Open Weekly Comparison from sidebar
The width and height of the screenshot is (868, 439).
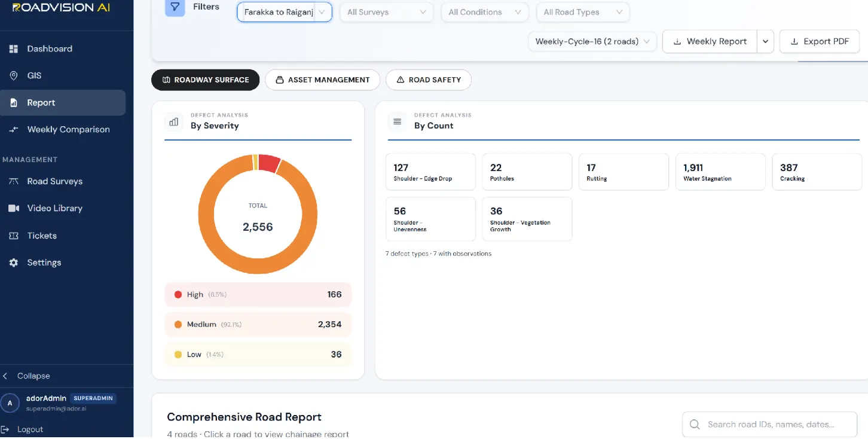(63, 130)
